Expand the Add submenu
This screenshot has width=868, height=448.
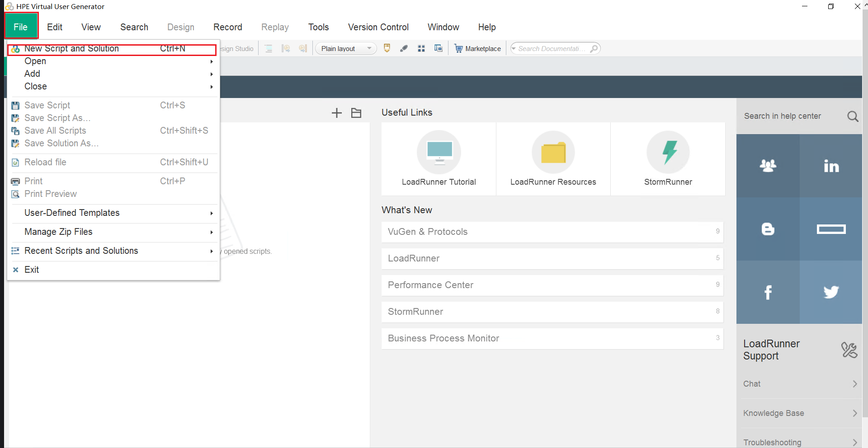coord(113,74)
